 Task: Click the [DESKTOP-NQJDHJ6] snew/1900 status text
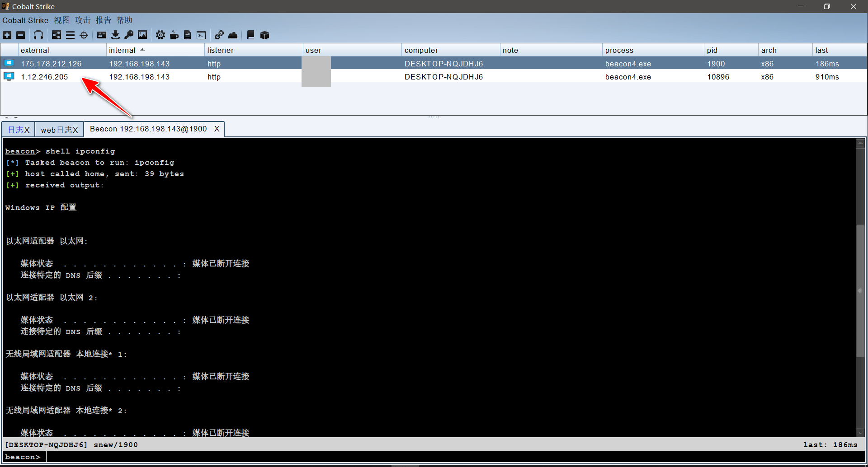point(71,445)
